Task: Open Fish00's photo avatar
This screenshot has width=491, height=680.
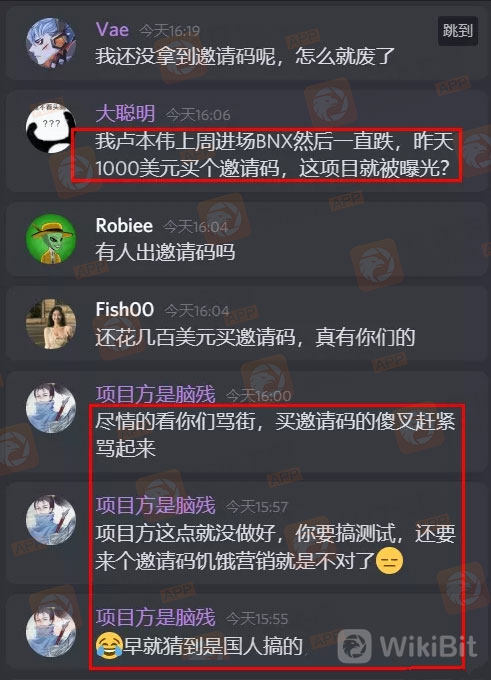Action: click(51, 323)
